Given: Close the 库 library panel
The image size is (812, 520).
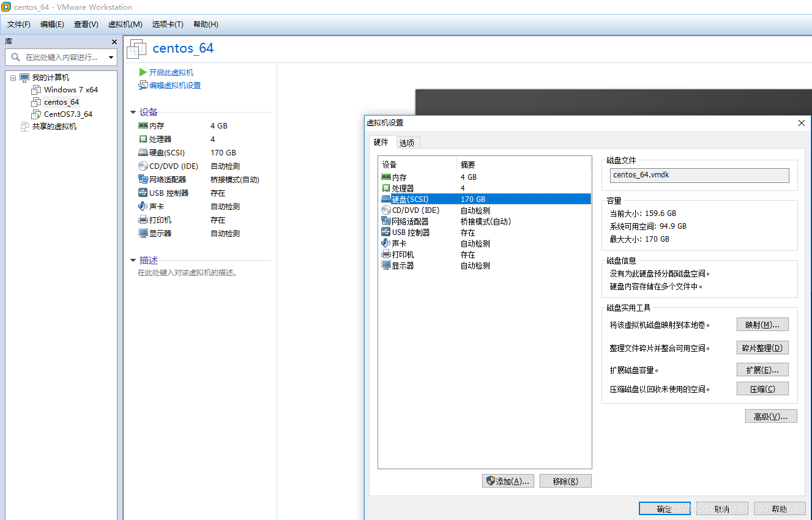Looking at the screenshot, I should [114, 42].
